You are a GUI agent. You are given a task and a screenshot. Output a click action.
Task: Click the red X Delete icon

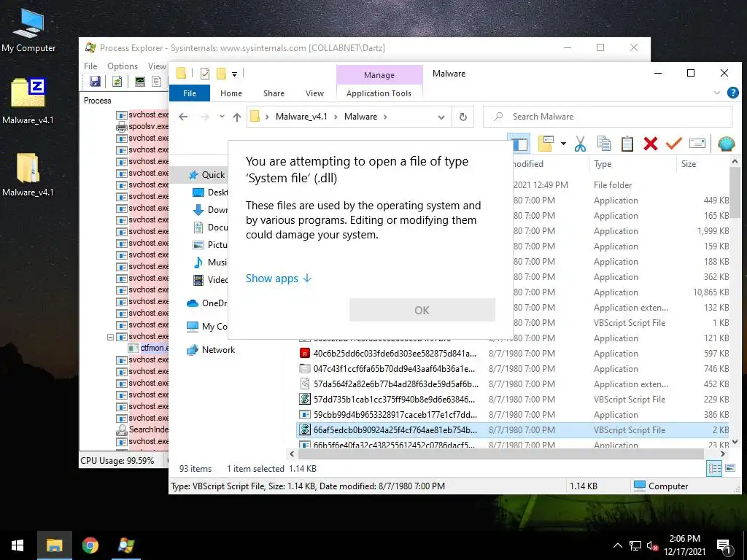click(650, 144)
